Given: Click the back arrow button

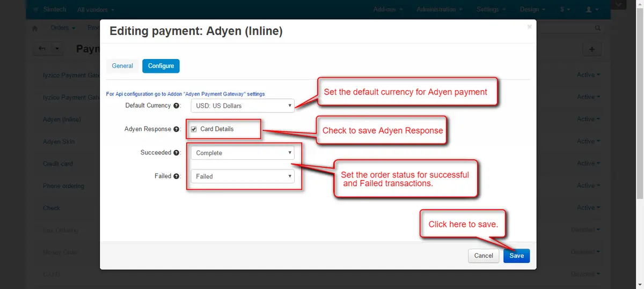Looking at the screenshot, I should coord(42,49).
